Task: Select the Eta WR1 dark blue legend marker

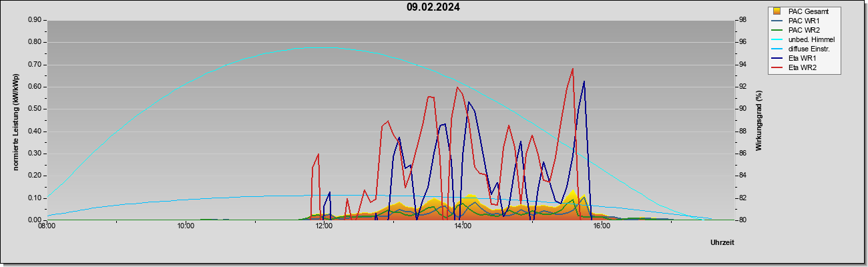Action: point(777,58)
